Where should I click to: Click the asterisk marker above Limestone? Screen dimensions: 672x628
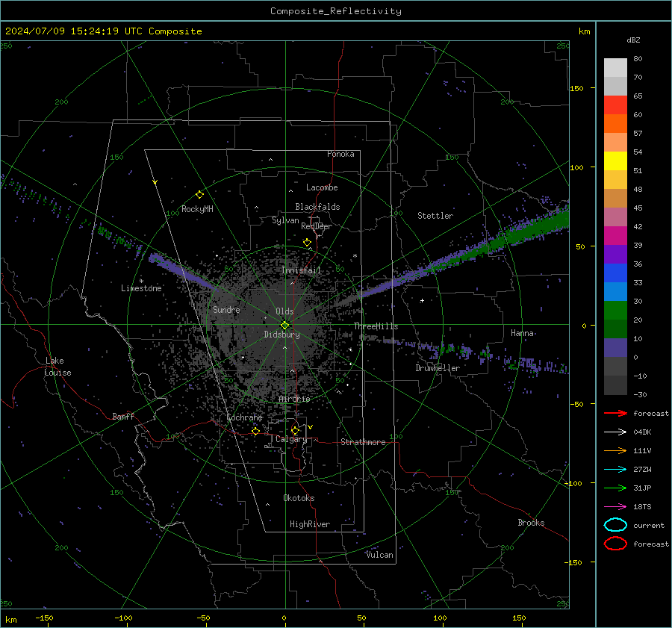pos(141,282)
